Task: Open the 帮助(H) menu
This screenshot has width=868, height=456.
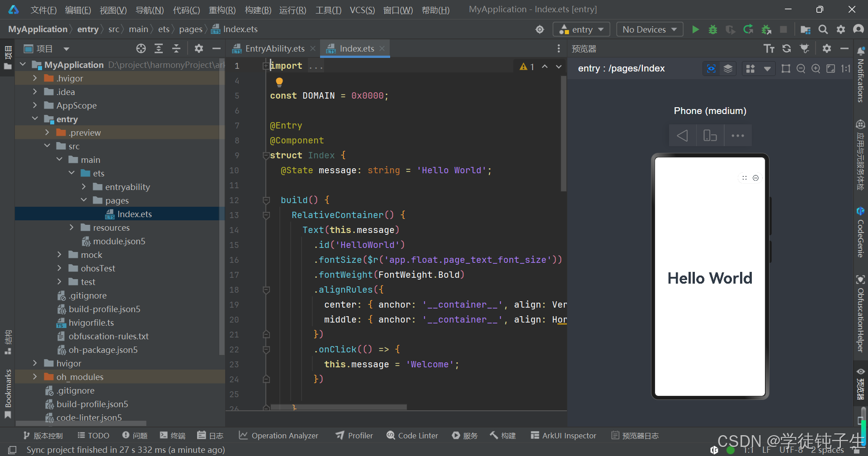Action: [x=435, y=10]
